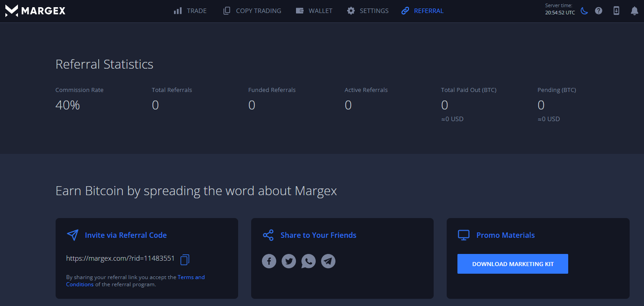Click Download Marketing Kit button

point(513,264)
